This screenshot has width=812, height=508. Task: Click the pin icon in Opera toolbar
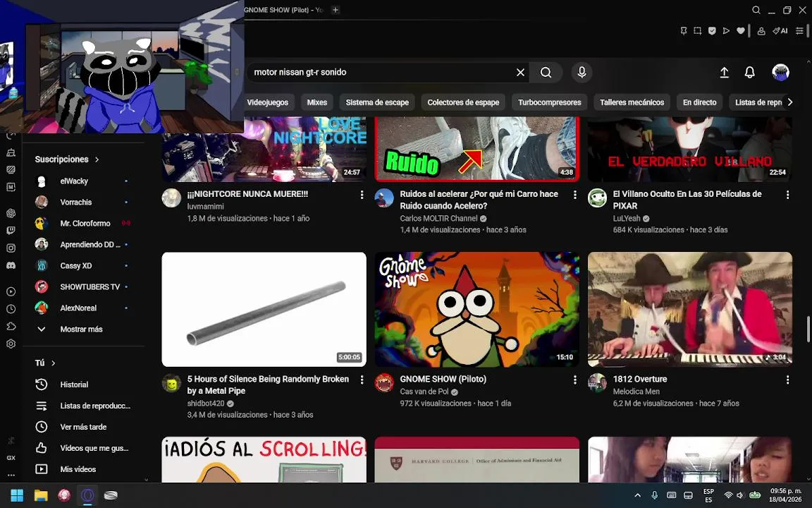(684, 30)
